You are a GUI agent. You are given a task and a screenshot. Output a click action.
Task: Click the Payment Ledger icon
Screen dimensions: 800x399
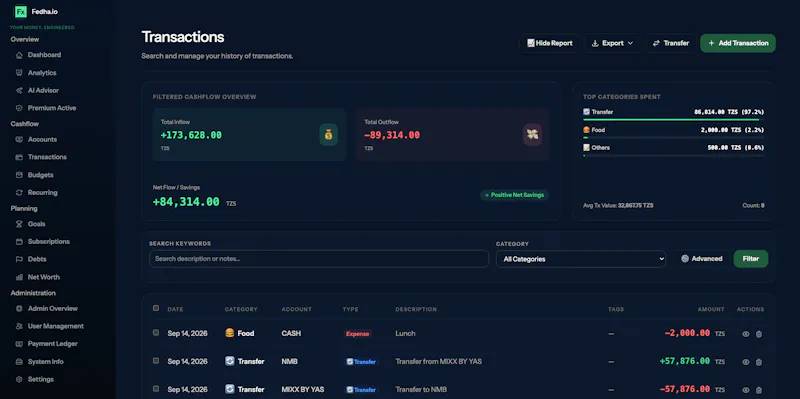tap(19, 344)
